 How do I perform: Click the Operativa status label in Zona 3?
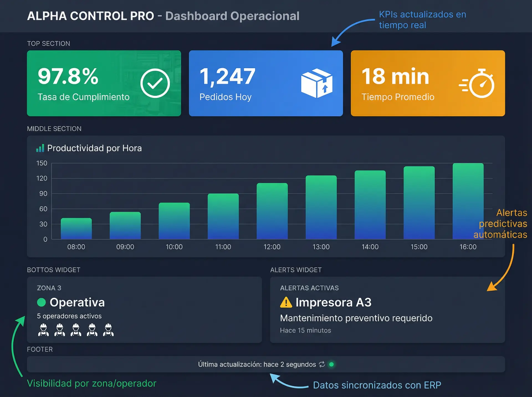(x=77, y=302)
